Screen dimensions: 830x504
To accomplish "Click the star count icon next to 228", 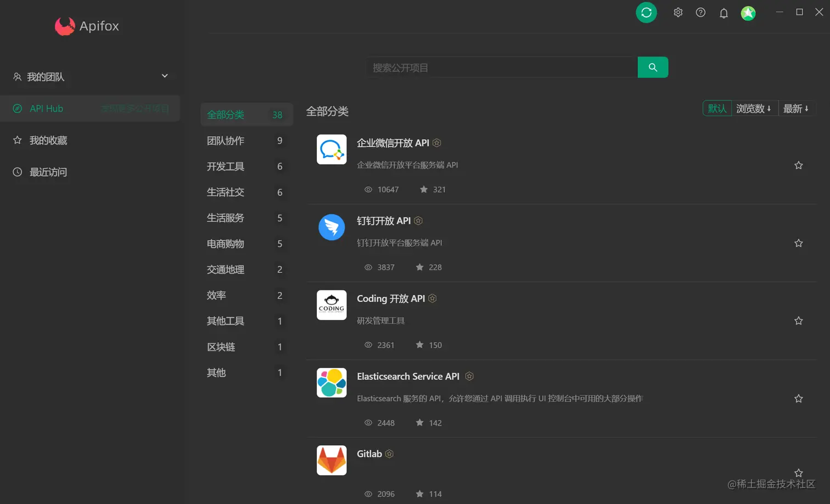I will pyautogui.click(x=420, y=267).
